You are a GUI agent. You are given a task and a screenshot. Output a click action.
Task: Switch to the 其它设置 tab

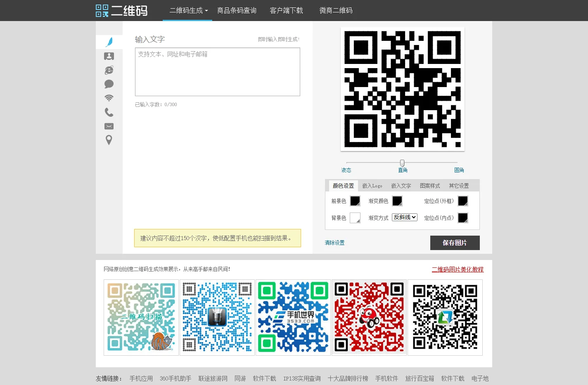[x=459, y=186]
